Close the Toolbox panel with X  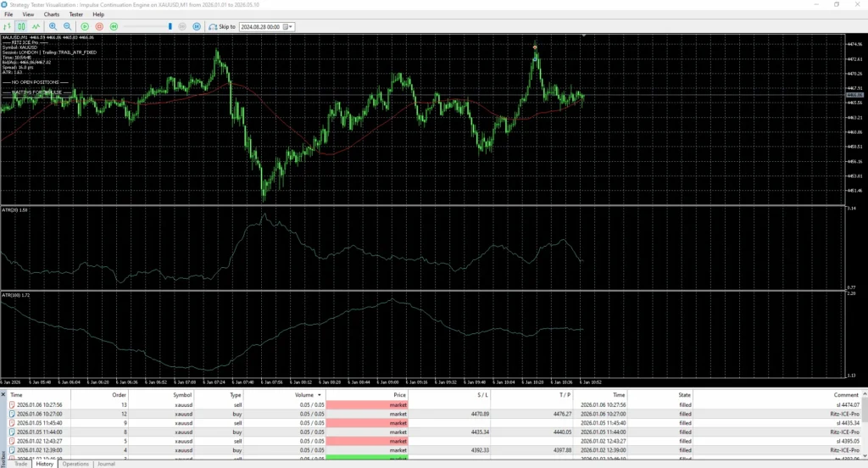[x=3, y=394]
